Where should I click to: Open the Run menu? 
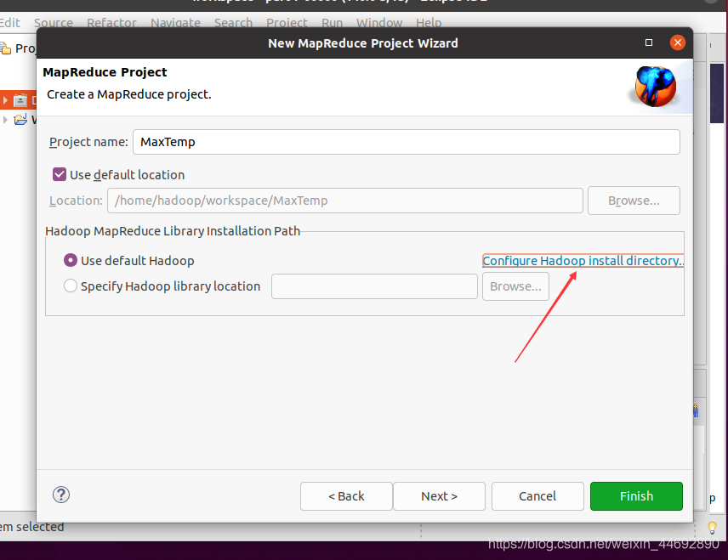[332, 23]
